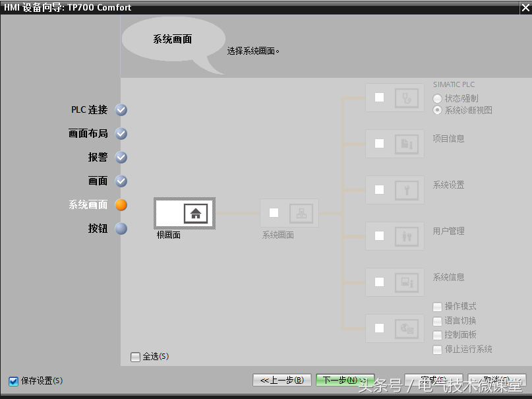This screenshot has height=399, width=532.
Task: Select the 系统诊断视图 radio button
Action: coord(437,110)
